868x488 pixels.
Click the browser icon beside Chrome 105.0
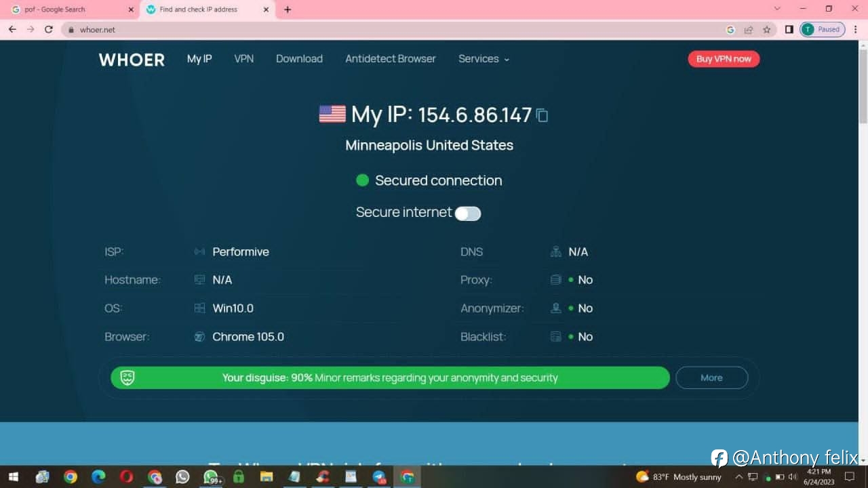199,337
